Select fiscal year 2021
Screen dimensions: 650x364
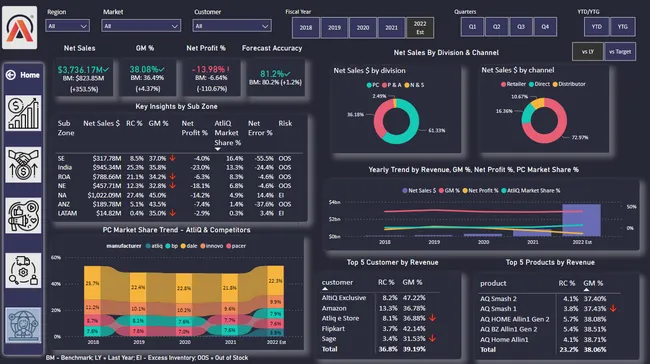pyautogui.click(x=391, y=27)
